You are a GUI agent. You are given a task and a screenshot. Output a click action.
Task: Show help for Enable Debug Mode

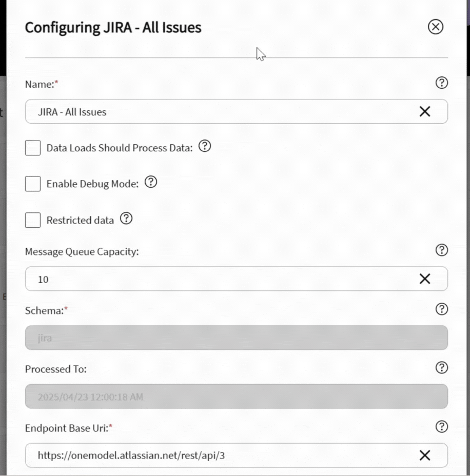tap(150, 182)
